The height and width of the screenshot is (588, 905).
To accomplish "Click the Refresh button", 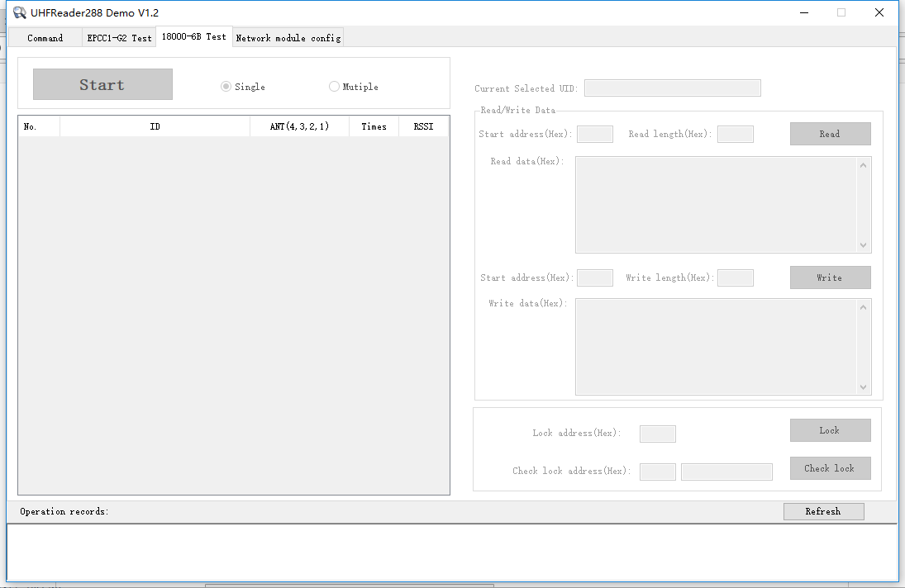I will tap(824, 511).
